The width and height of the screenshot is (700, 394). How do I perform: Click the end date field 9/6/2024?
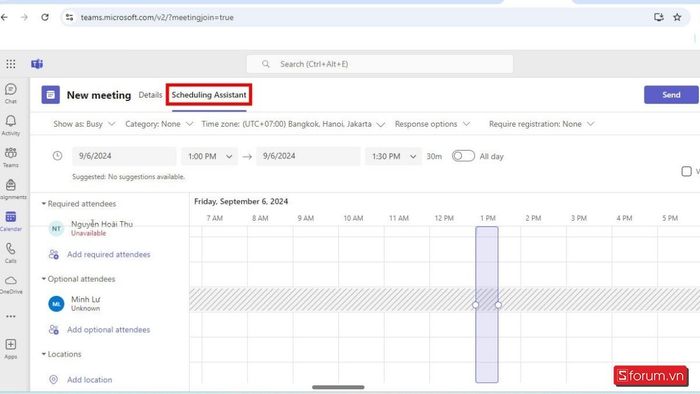(308, 156)
